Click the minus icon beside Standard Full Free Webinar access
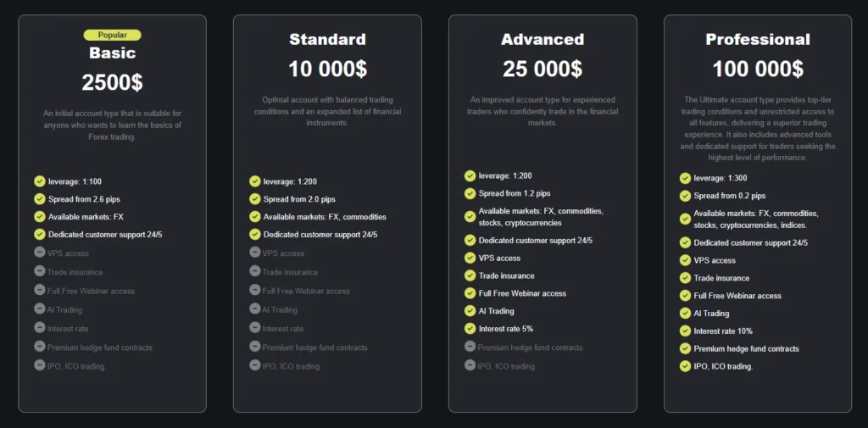 tap(255, 290)
